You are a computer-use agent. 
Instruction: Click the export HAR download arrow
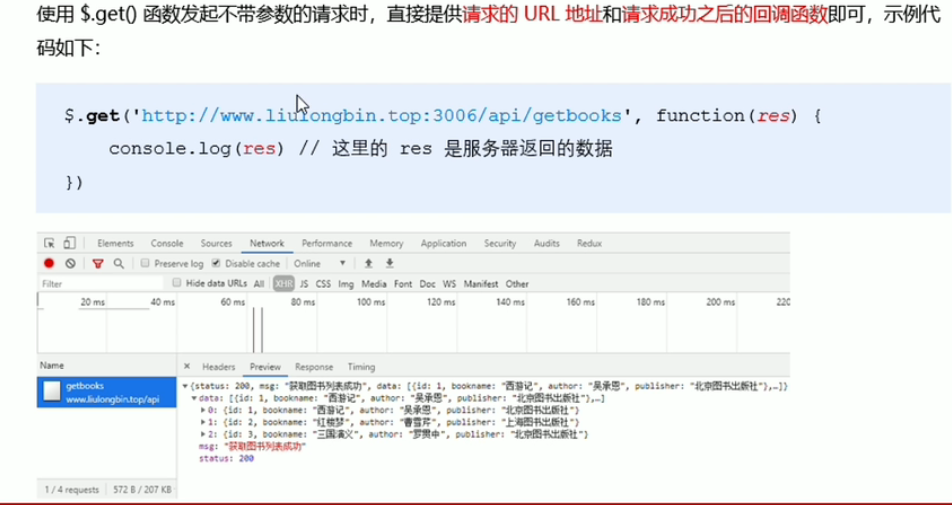389,264
